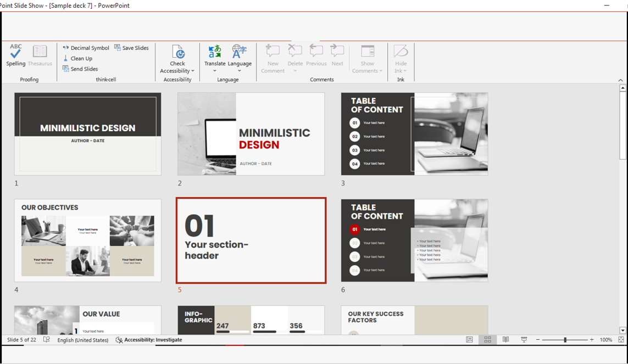Image resolution: width=628 pixels, height=364 pixels.
Task: Click the Delete comment icon
Action: click(x=295, y=52)
